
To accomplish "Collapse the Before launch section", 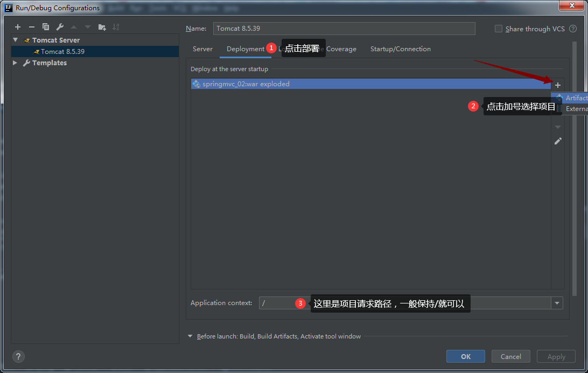I will tap(190, 336).
